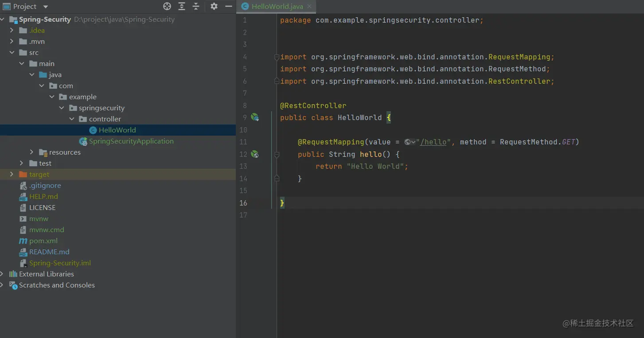Open the Project view selector dropdown
This screenshot has width=644, height=338.
point(46,7)
